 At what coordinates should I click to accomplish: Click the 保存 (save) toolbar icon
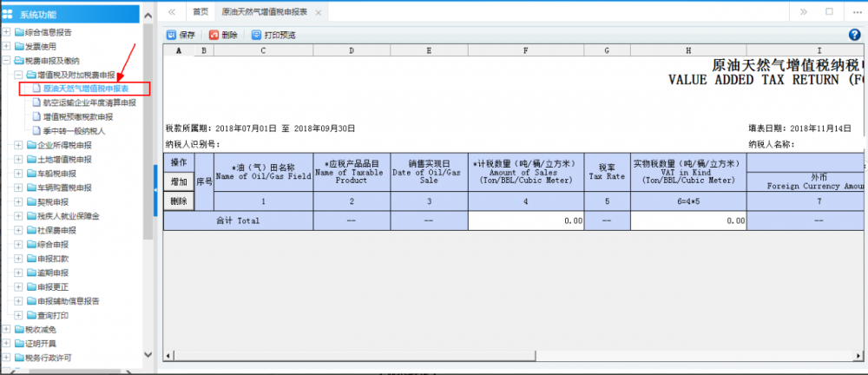(172, 35)
